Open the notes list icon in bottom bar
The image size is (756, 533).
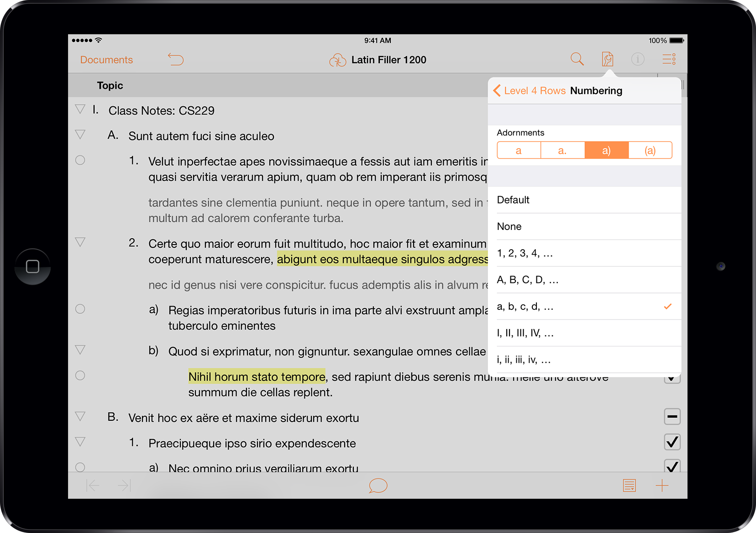(629, 486)
